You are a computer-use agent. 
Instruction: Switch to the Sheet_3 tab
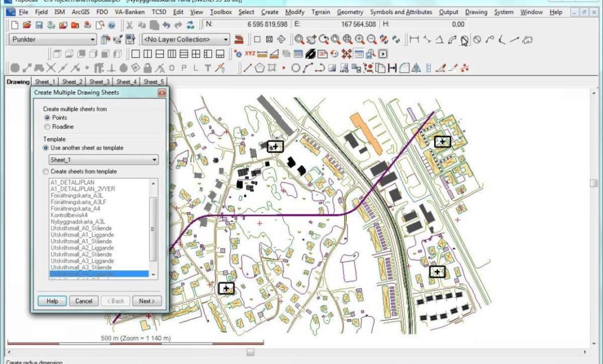tap(100, 81)
